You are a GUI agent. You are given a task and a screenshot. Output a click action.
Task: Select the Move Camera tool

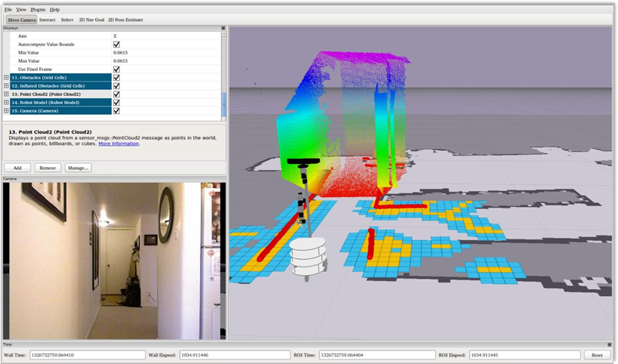click(x=22, y=20)
